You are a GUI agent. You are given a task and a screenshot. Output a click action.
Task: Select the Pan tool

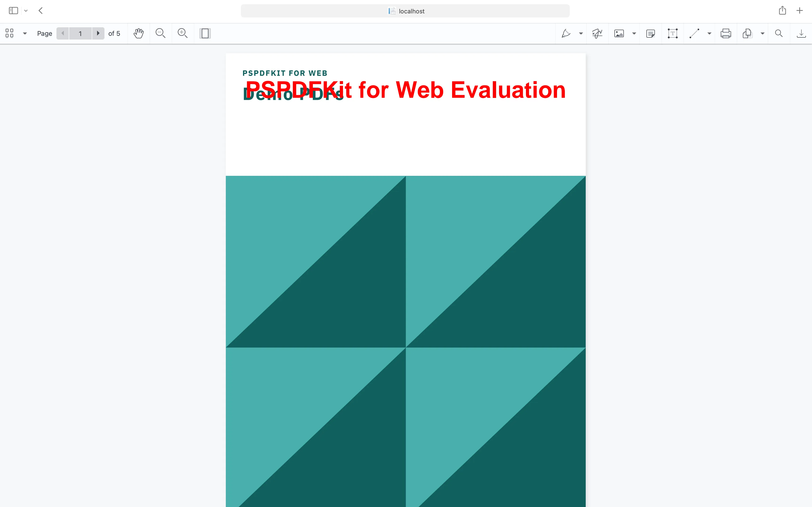point(138,33)
